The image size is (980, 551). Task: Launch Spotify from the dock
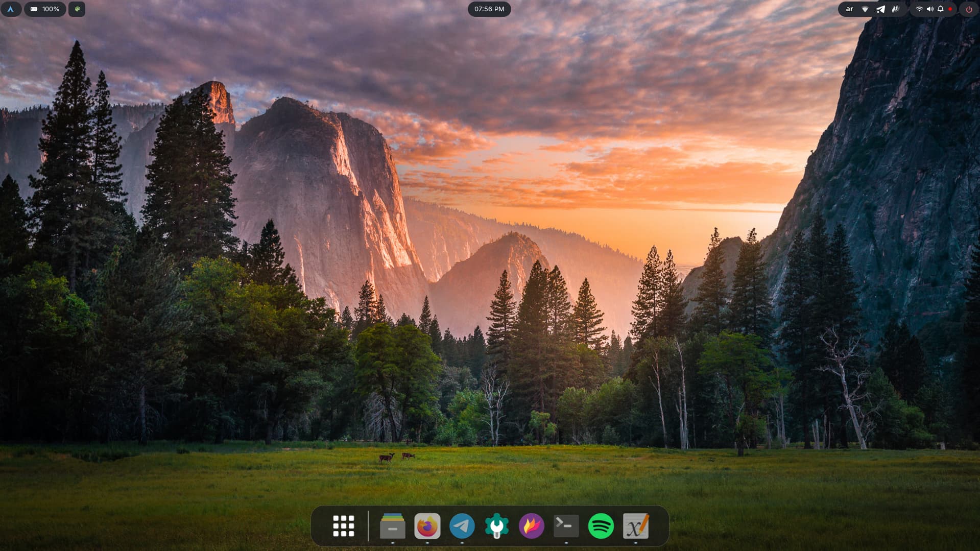(x=601, y=526)
